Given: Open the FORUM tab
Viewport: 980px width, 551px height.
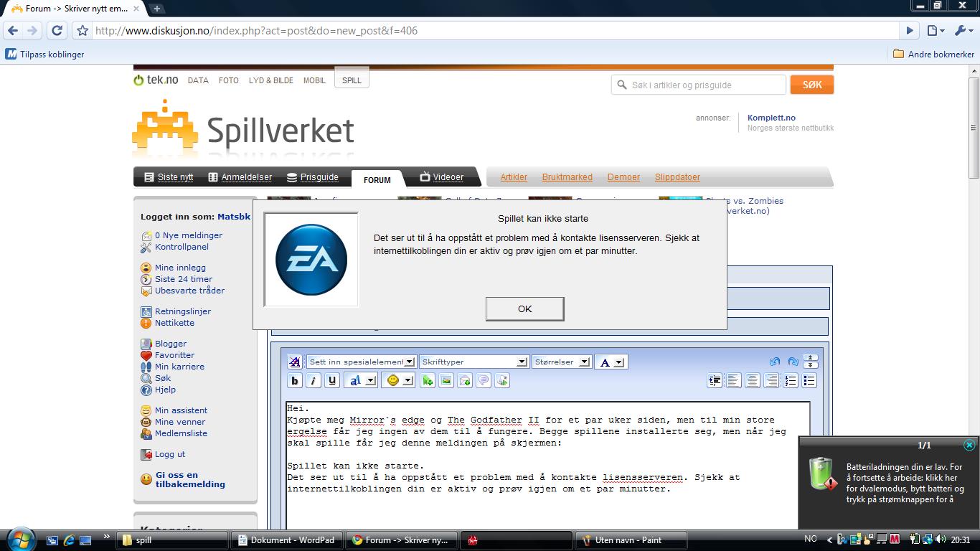Looking at the screenshot, I should click(x=377, y=180).
